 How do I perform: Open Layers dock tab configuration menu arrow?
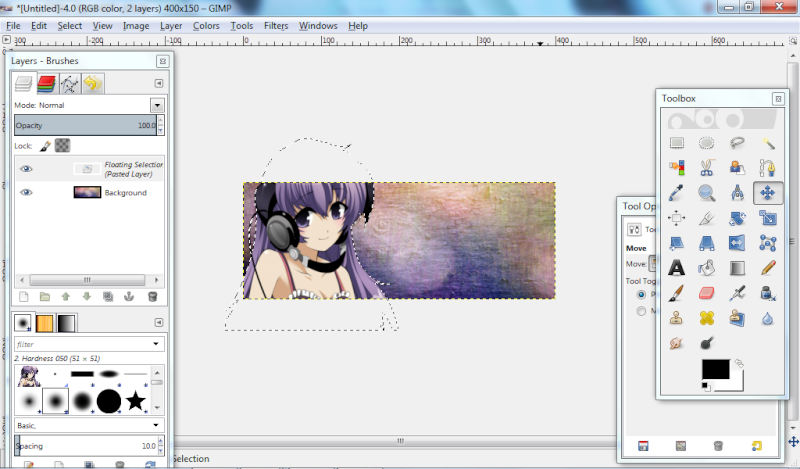coord(159,83)
